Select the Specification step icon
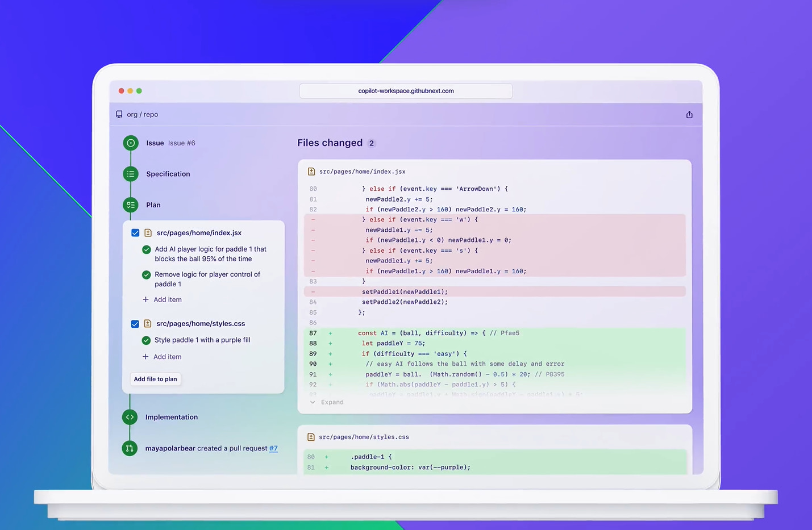Viewport: 812px width, 530px height. click(x=131, y=174)
